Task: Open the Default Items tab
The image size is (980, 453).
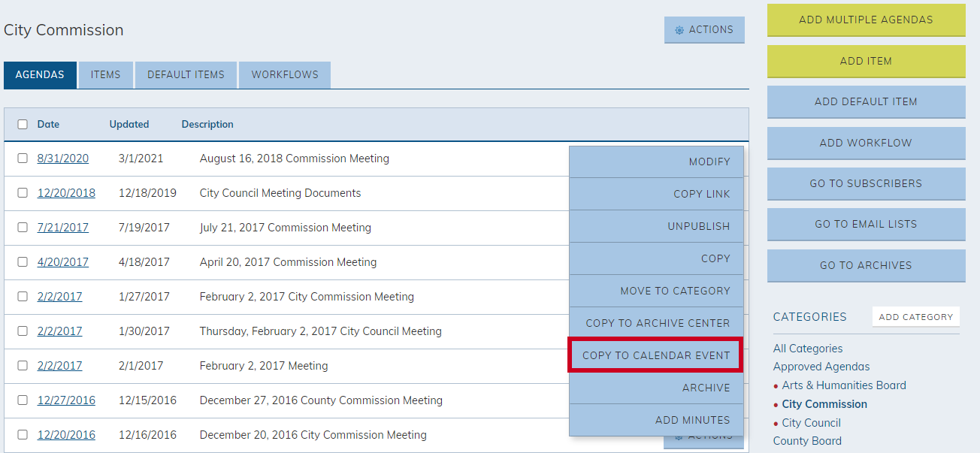Action: [186, 75]
